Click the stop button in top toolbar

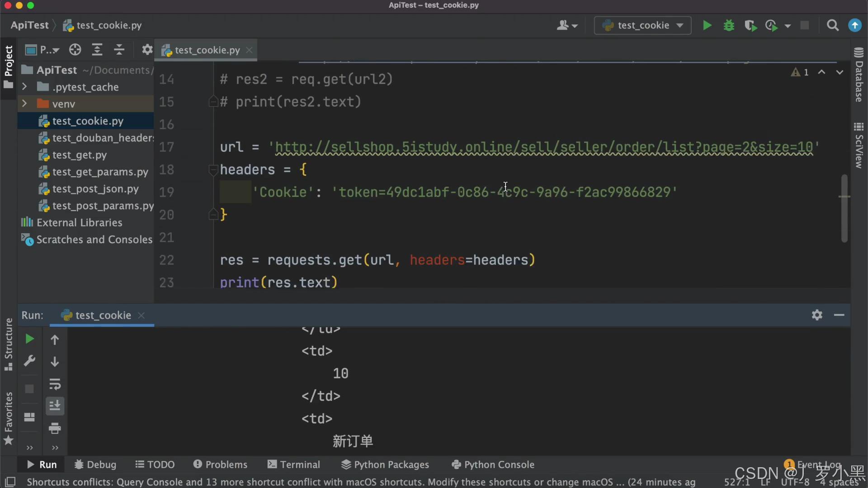click(805, 25)
